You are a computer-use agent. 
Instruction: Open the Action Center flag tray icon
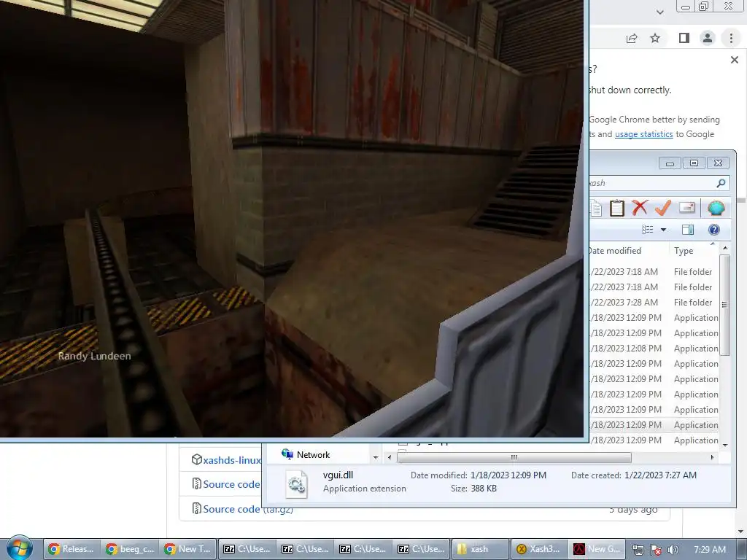click(x=656, y=550)
